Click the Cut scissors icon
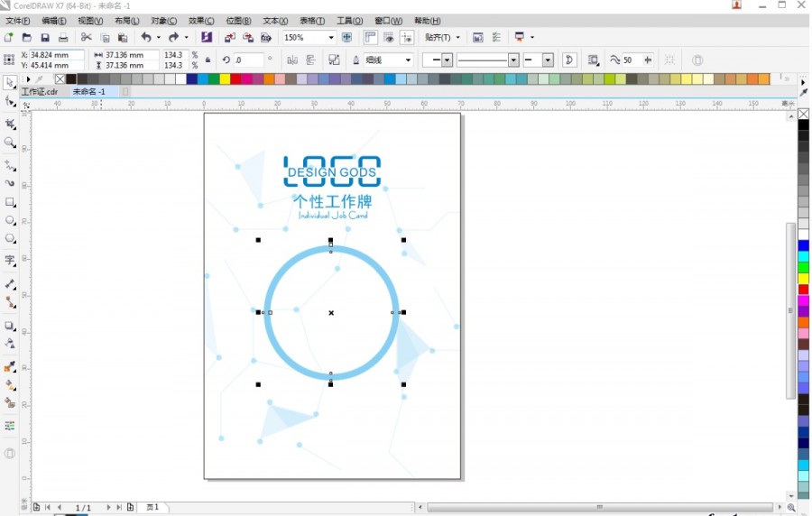 point(87,38)
